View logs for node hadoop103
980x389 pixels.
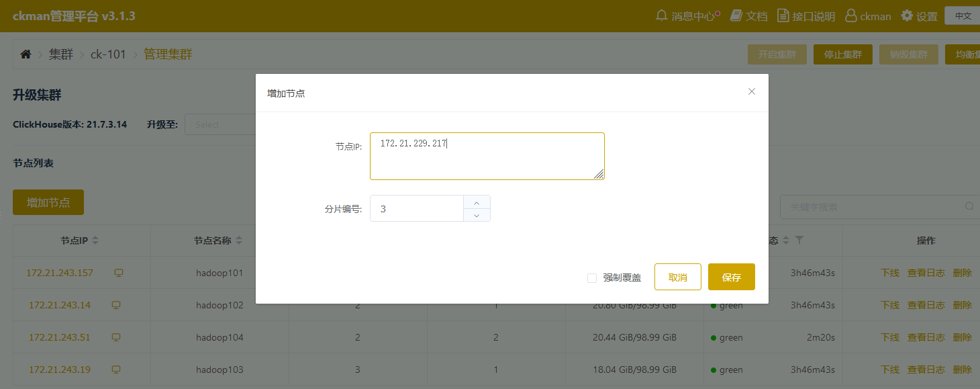[926, 370]
